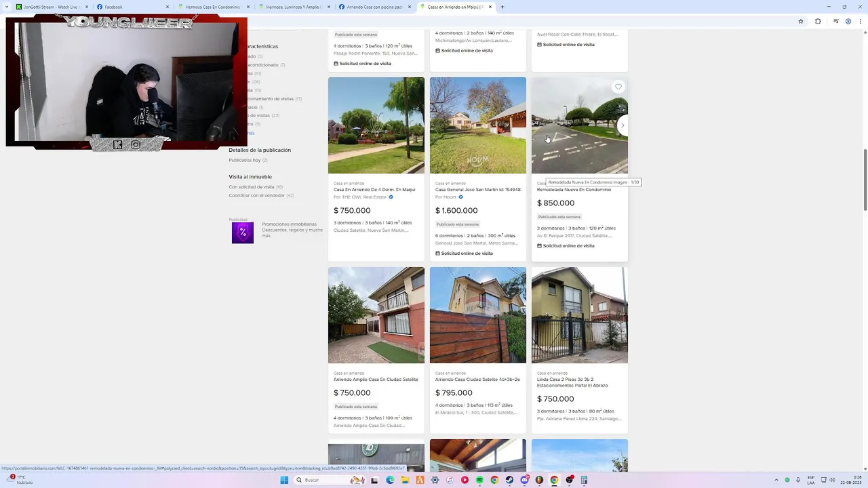Open the Chrome profile avatar

pyautogui.click(x=848, y=21)
